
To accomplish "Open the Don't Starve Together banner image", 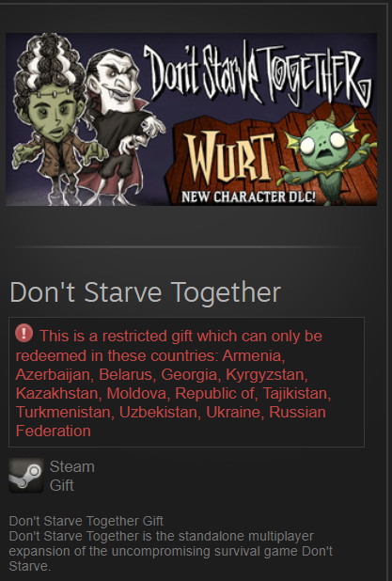I will (x=191, y=119).
